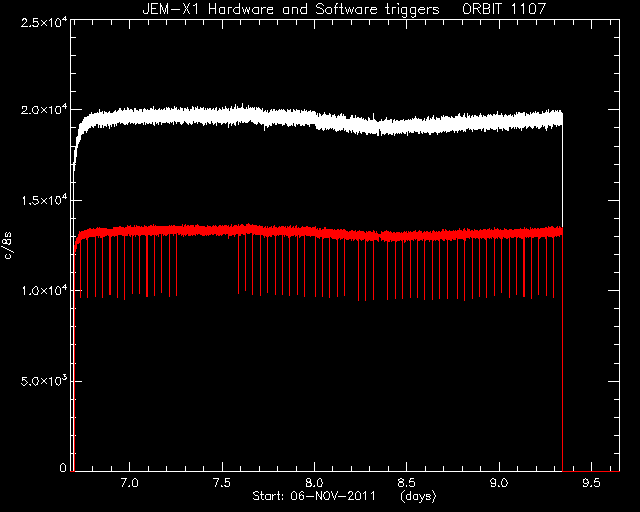The width and height of the screenshot is (640, 512).
Task: Click the 8.0 x-axis tick label
Action: pyautogui.click(x=314, y=483)
